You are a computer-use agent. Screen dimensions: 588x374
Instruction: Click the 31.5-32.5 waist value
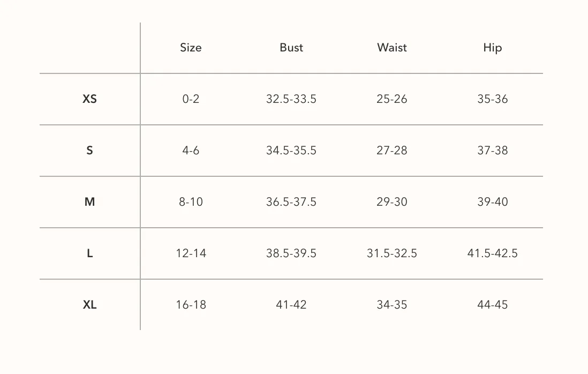[x=392, y=253]
